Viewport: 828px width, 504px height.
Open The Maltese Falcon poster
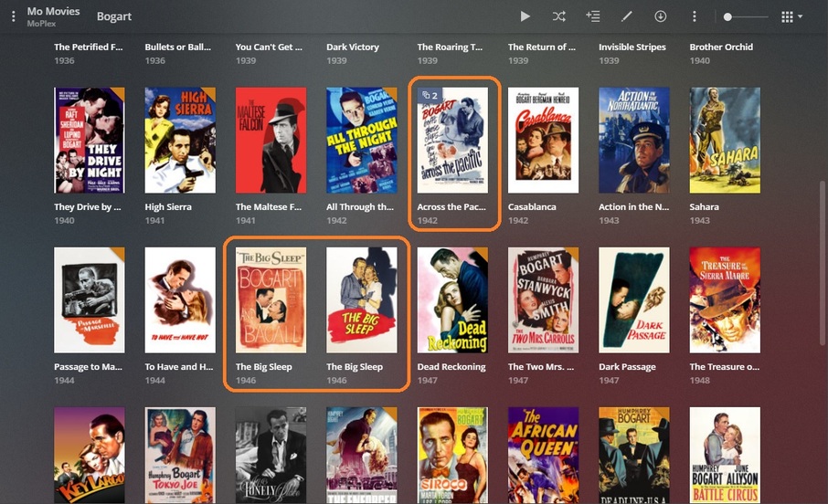coord(271,141)
